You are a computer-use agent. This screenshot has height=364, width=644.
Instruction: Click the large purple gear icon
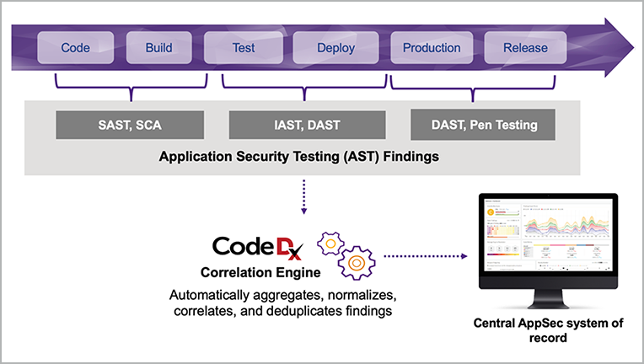coord(357,263)
